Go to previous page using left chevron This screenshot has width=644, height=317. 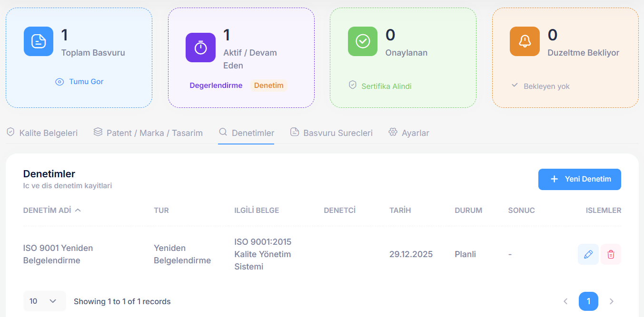coord(565,301)
